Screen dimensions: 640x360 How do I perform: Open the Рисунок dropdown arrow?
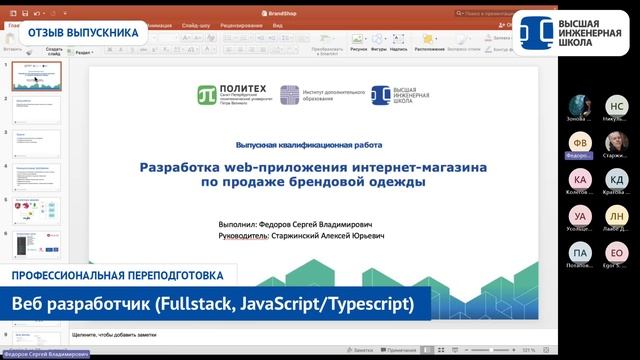tap(365, 39)
